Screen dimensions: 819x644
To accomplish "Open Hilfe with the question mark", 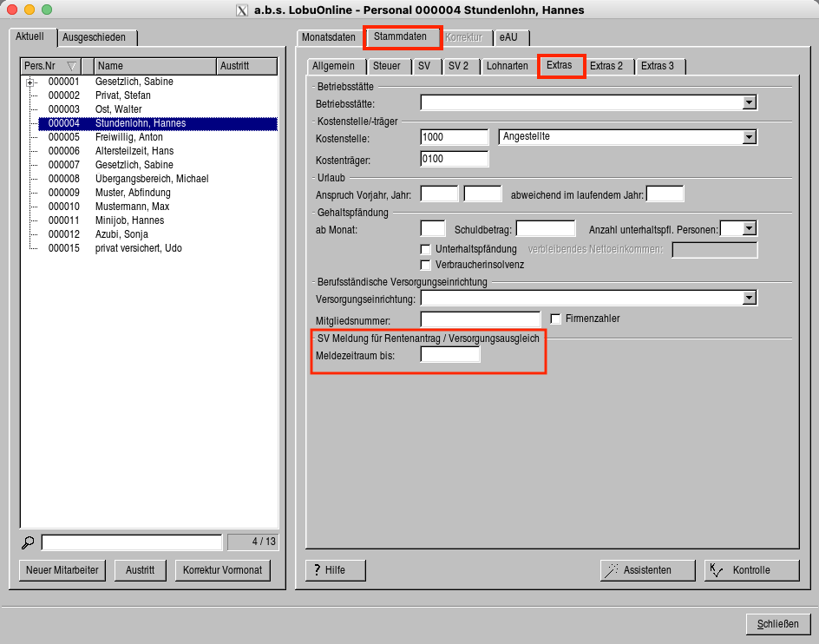I will click(335, 570).
